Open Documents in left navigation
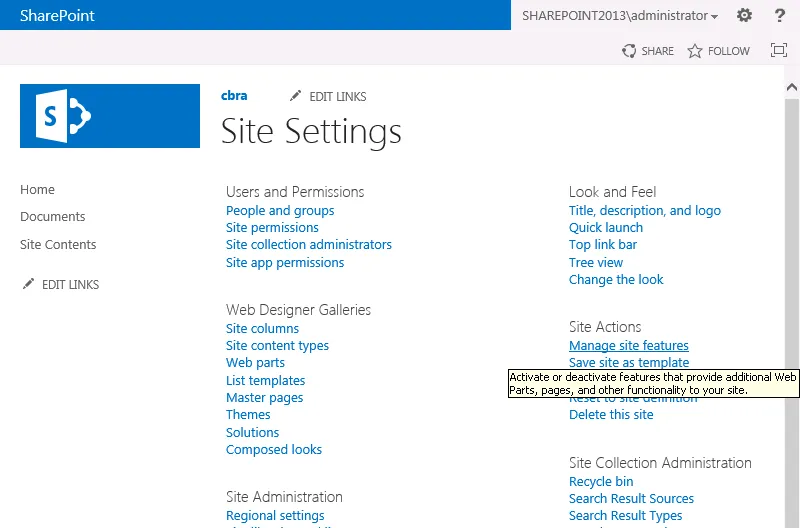 pyautogui.click(x=53, y=216)
